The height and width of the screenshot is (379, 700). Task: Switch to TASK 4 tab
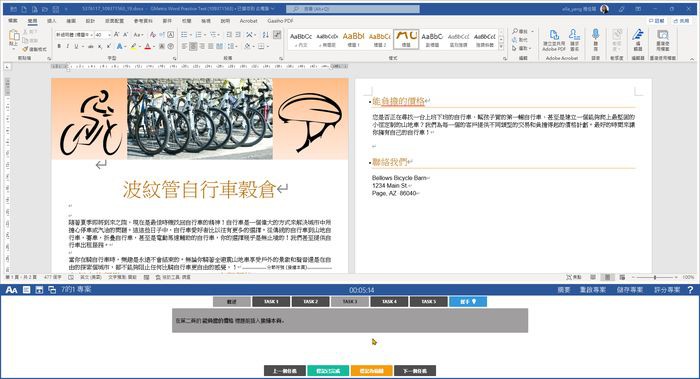click(x=389, y=302)
